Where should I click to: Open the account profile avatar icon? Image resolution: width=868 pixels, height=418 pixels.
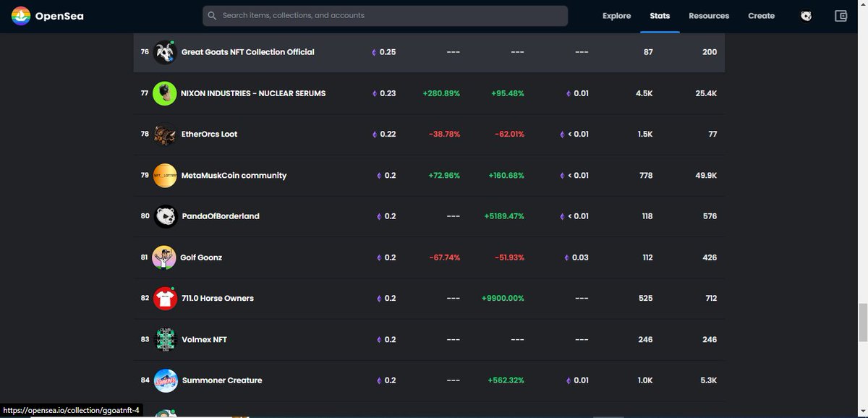tap(806, 16)
